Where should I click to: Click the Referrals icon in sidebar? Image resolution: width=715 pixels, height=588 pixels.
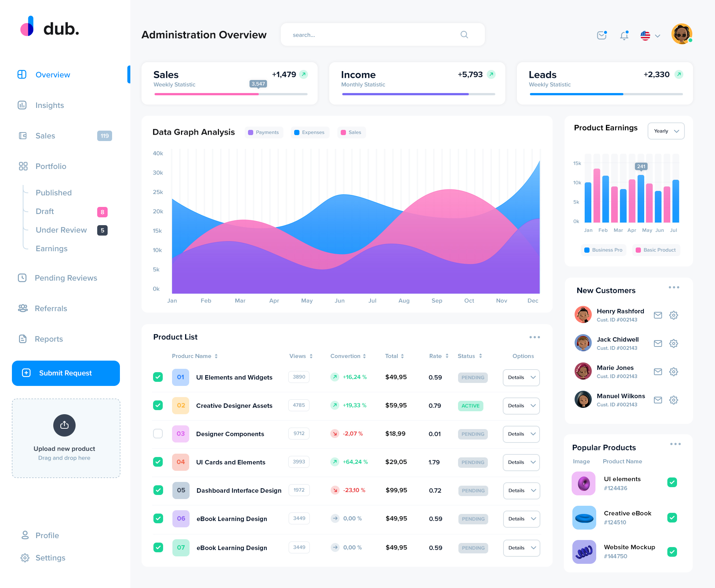[22, 308]
